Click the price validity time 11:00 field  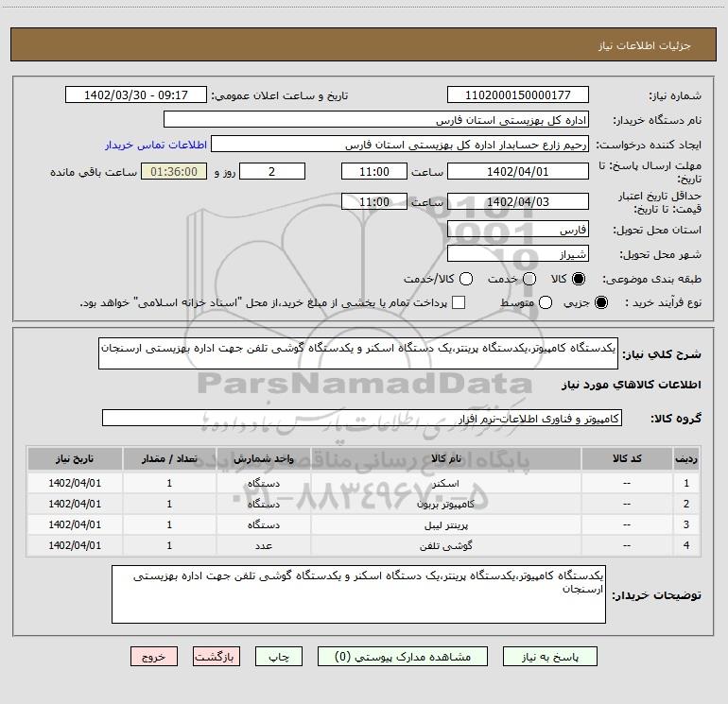374,201
